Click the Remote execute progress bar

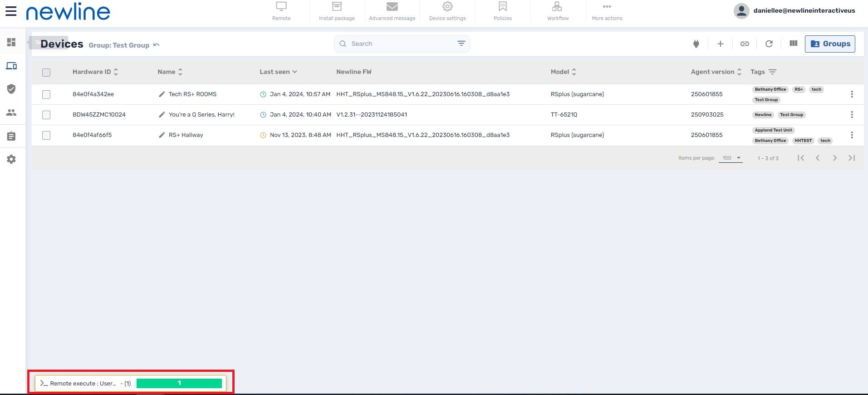pyautogui.click(x=179, y=383)
